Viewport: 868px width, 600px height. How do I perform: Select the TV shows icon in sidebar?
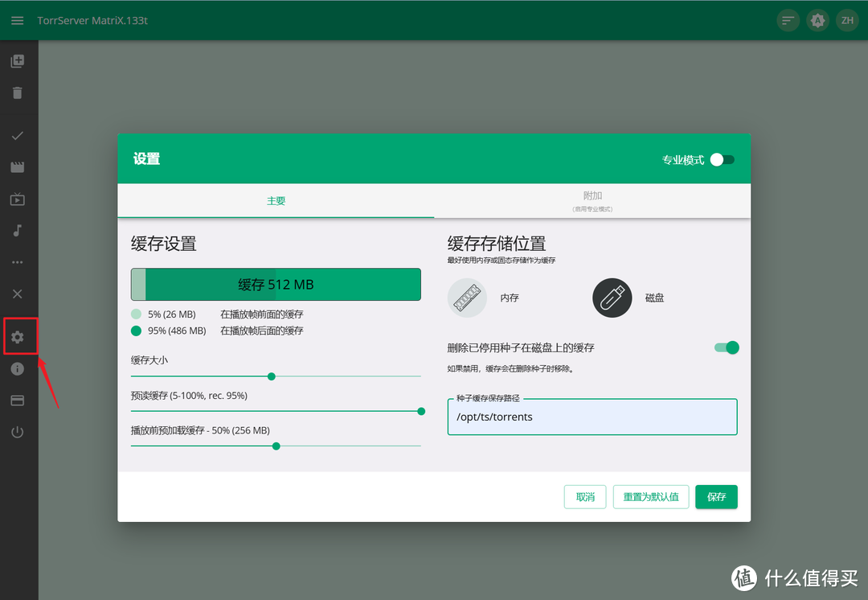pos(18,199)
